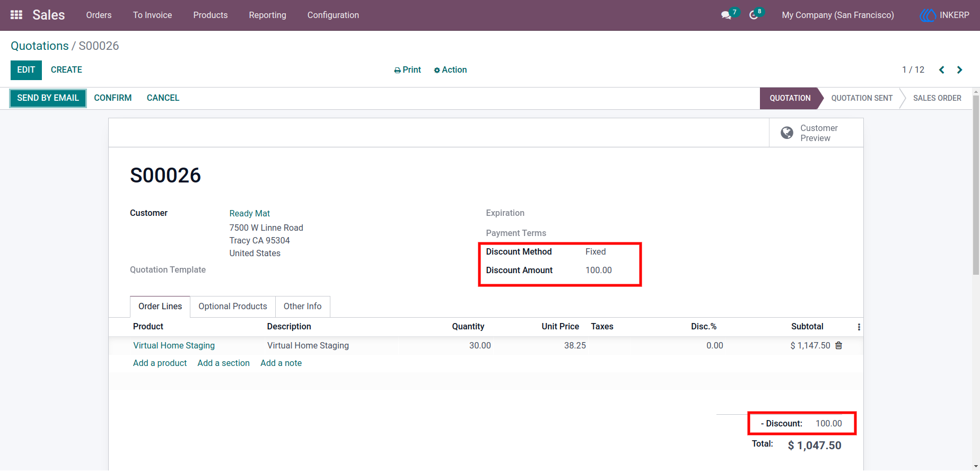Click the Subtotal column header
Viewport: 980px width, 471px height.
tap(807, 327)
